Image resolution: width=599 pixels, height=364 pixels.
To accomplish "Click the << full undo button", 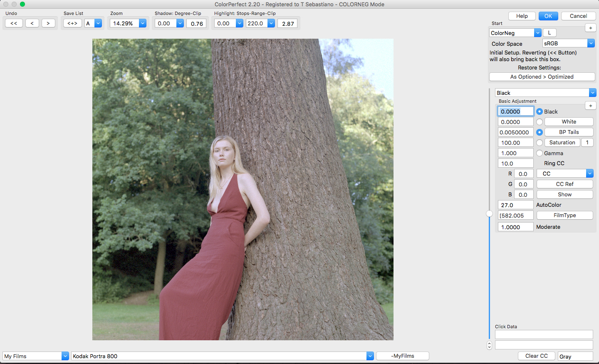I will (x=14, y=23).
